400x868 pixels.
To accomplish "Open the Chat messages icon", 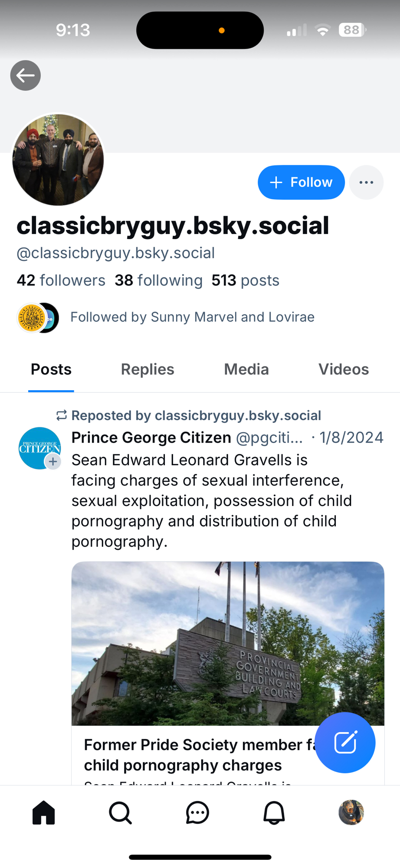I will [x=197, y=812].
